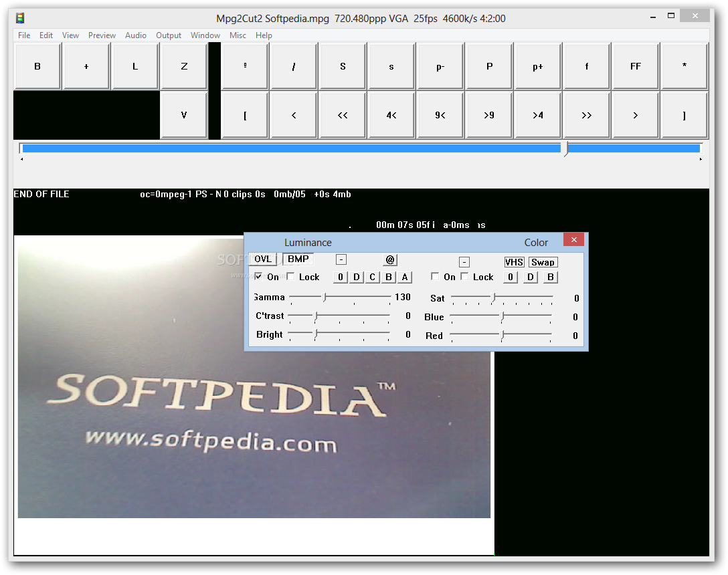Open the Audio menu
The image size is (728, 575).
tap(136, 35)
